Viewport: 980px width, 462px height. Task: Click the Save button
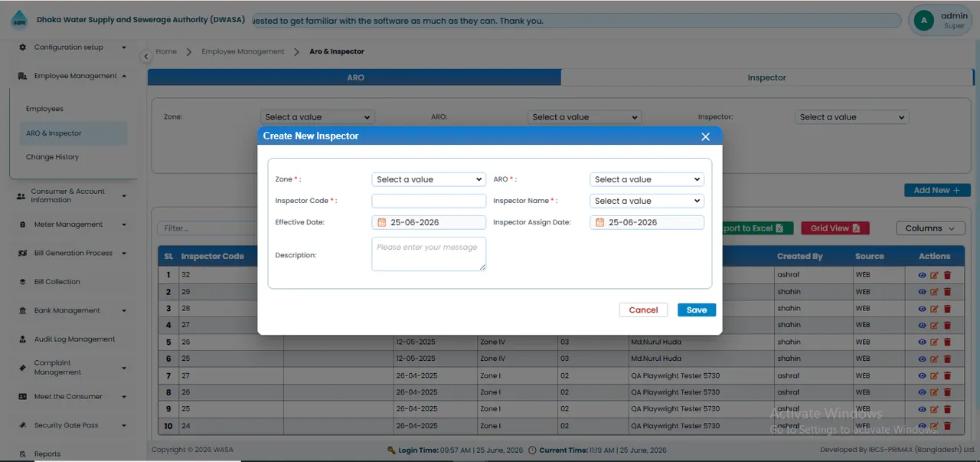click(x=697, y=310)
